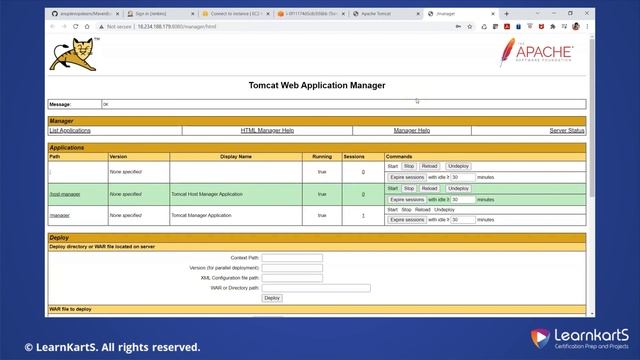640x360 pixels.
Task: Switch to the Sign in Jenkins tab
Action: pyautogui.click(x=160, y=14)
